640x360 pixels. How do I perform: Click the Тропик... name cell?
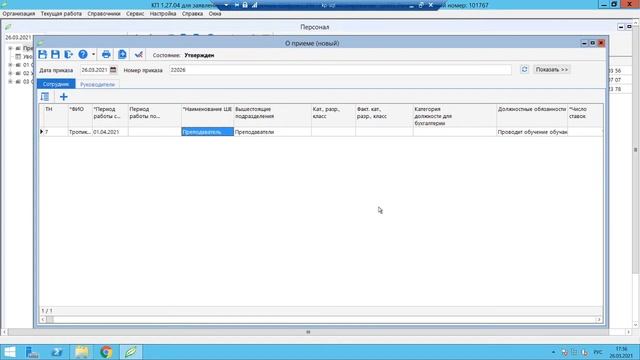[80, 132]
